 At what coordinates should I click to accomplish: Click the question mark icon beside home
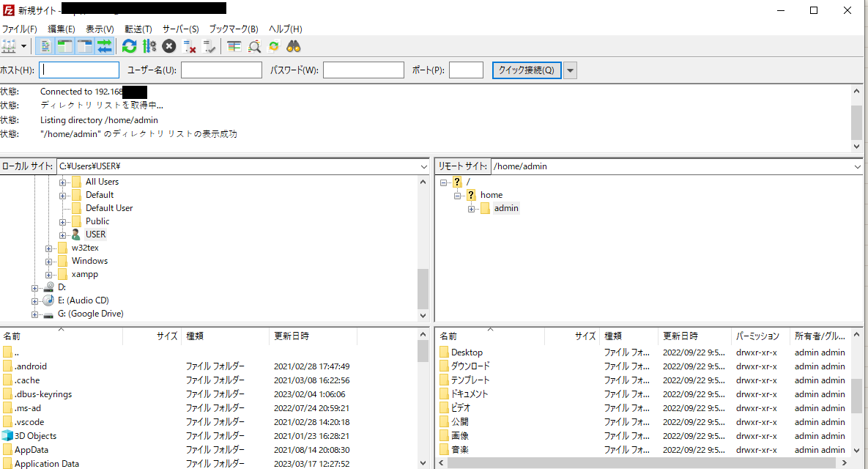click(470, 195)
